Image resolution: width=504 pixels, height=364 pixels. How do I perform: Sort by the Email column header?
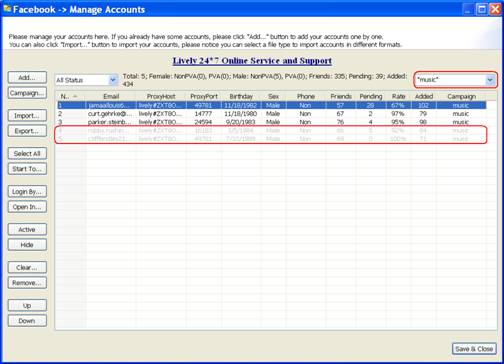point(111,96)
